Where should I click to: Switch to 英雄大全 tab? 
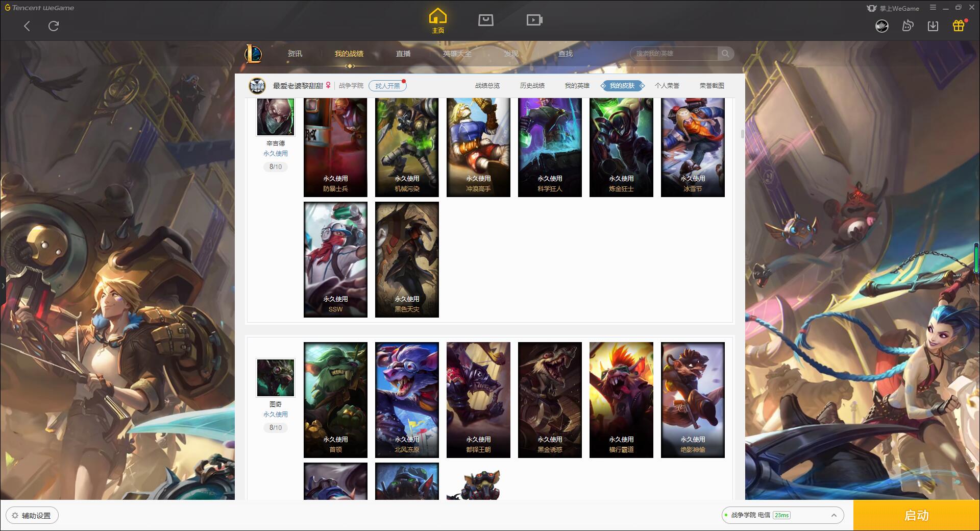(457, 54)
